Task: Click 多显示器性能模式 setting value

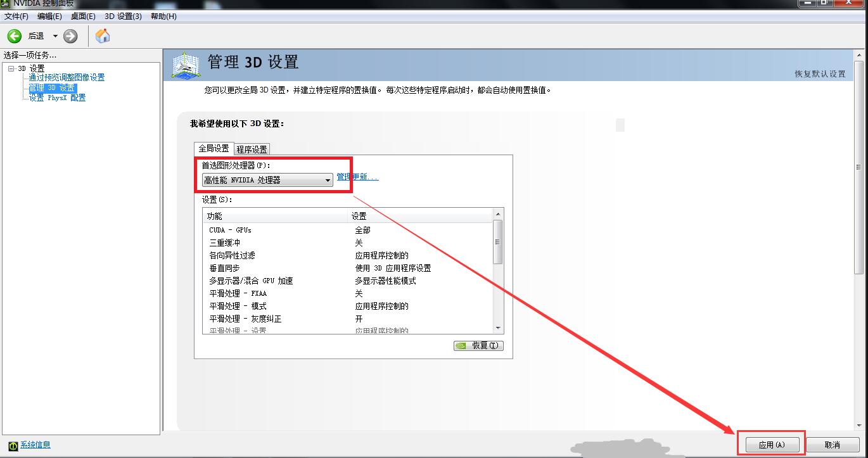Action: click(x=385, y=281)
